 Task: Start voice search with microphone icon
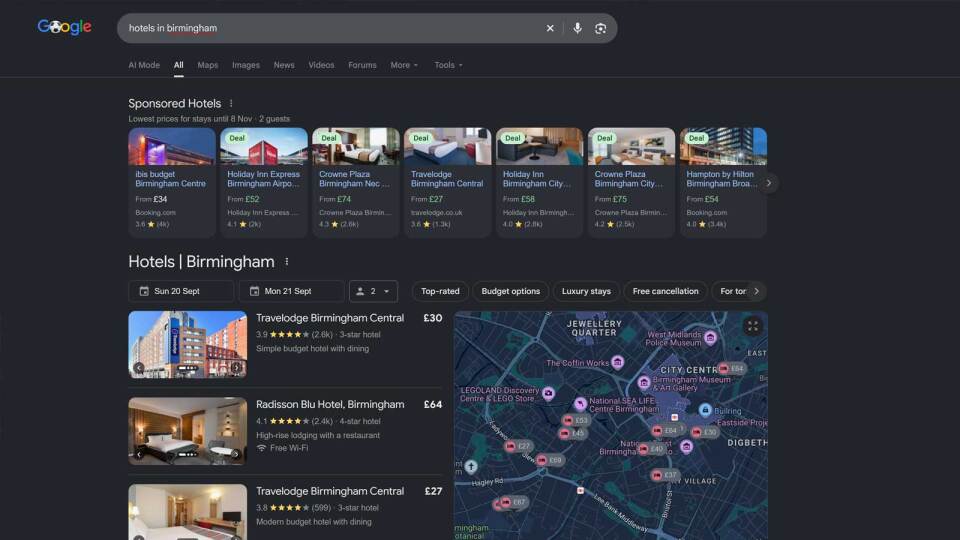click(x=577, y=28)
